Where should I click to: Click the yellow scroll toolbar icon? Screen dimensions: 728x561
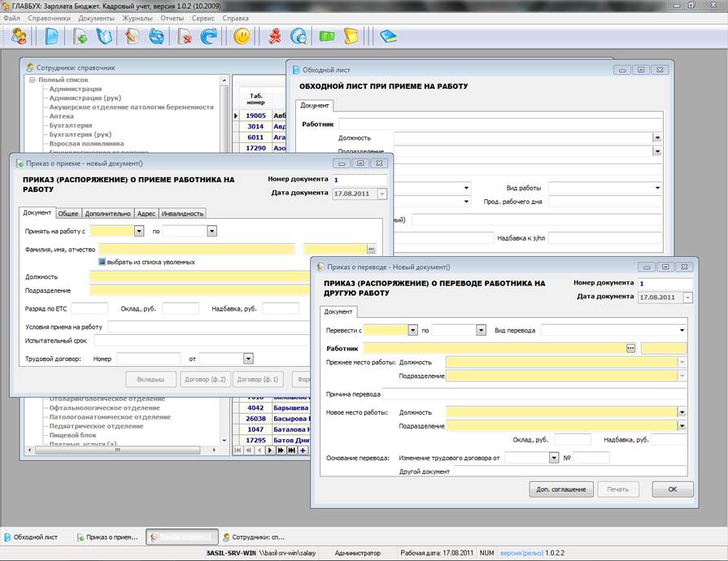click(351, 37)
